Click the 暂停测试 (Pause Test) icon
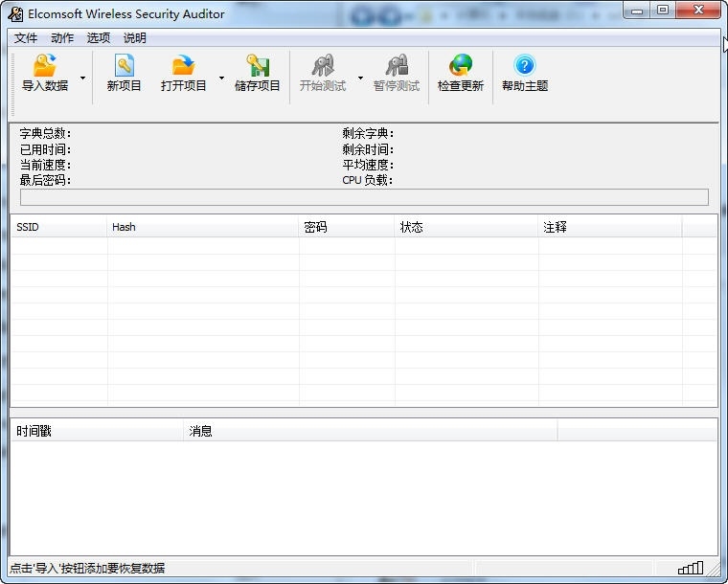This screenshot has height=584, width=728. click(x=397, y=65)
